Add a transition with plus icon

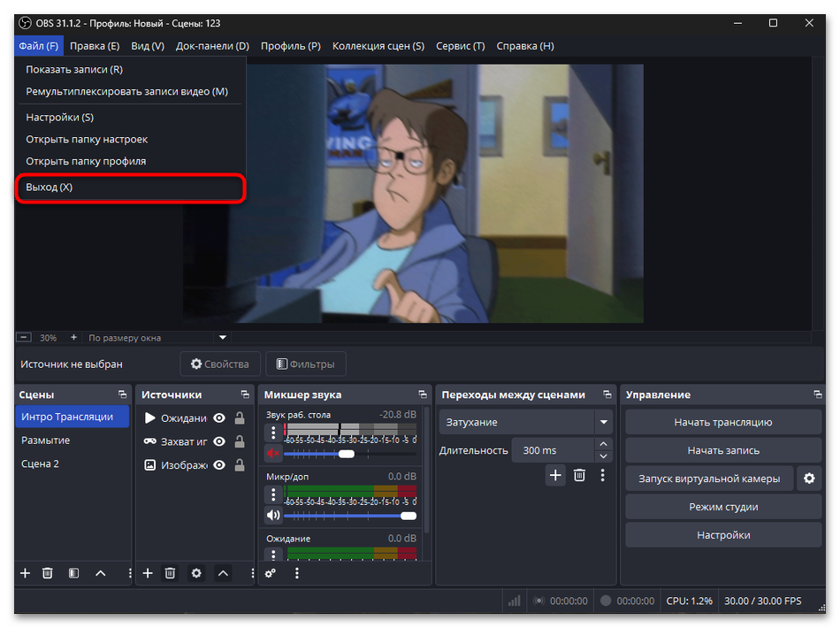[x=555, y=475]
